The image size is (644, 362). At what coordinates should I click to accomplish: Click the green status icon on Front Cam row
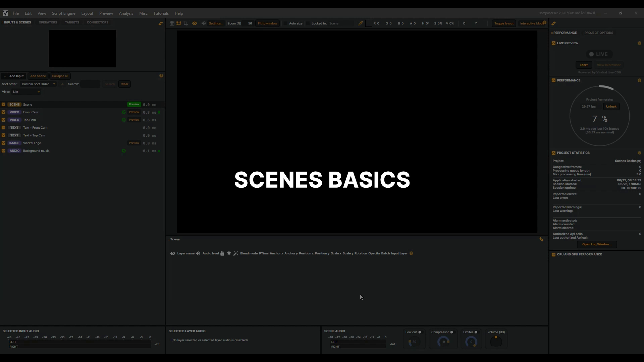click(124, 112)
